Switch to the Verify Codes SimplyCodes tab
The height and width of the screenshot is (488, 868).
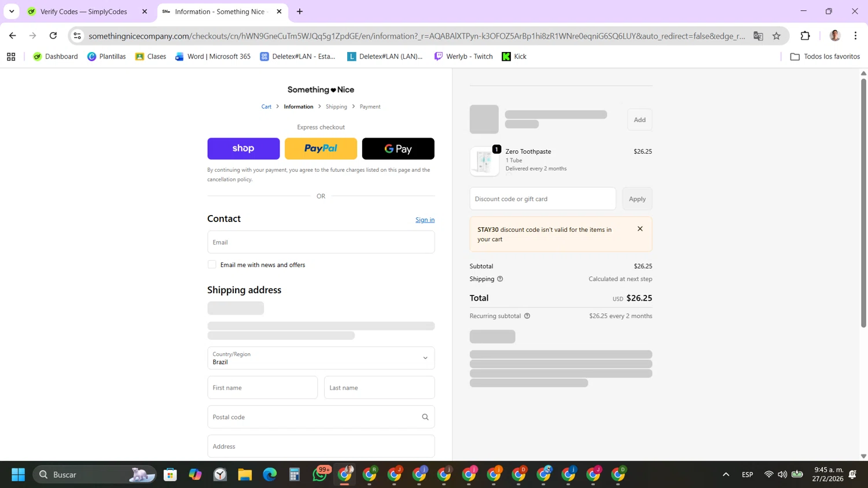pyautogui.click(x=84, y=12)
